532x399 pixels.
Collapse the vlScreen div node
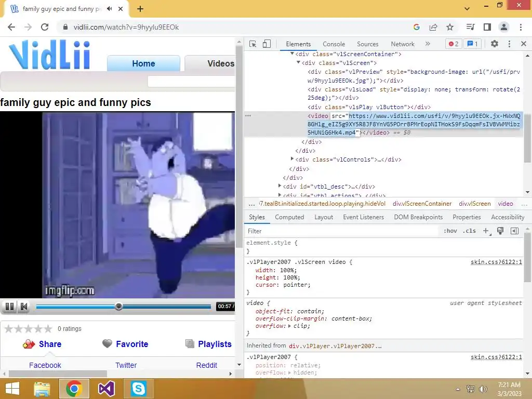pos(298,62)
